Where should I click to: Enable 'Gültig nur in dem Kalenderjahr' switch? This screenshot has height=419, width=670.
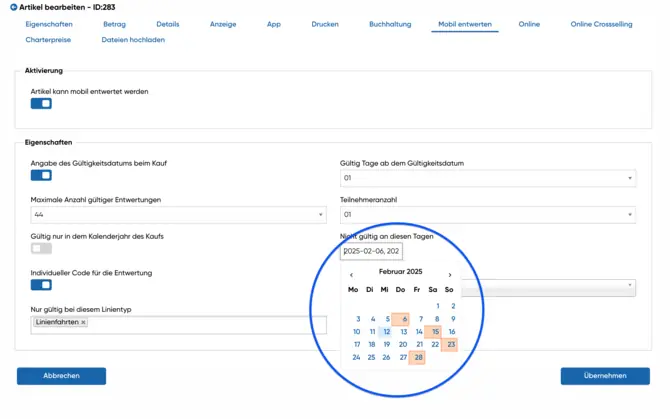coord(41,248)
